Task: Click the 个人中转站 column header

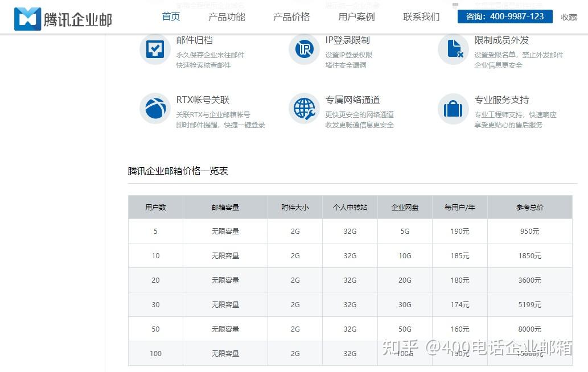Action: click(350, 207)
